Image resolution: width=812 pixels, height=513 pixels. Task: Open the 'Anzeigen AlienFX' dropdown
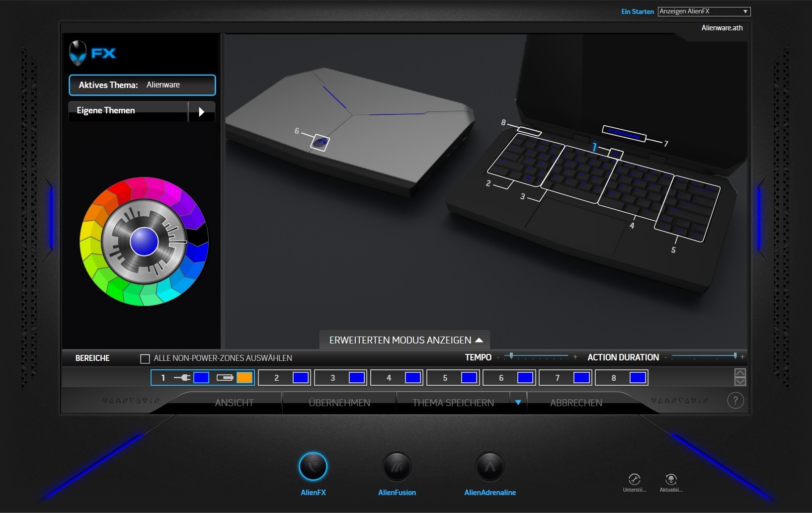coord(704,11)
